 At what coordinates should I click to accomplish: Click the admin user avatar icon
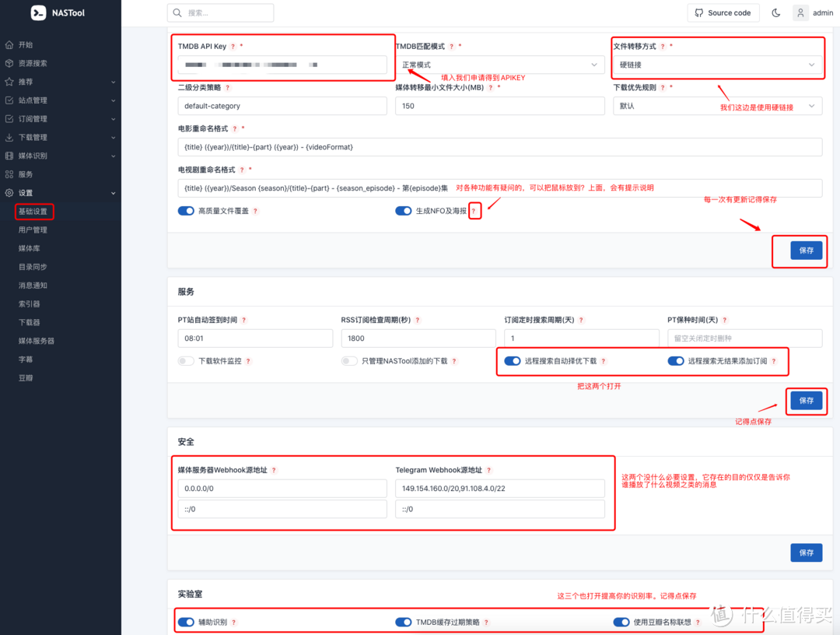[x=801, y=12]
